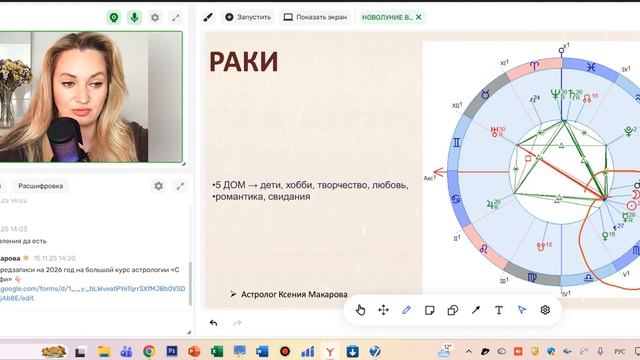Mute the green microphone button
The image size is (640, 360).
coord(134,18)
